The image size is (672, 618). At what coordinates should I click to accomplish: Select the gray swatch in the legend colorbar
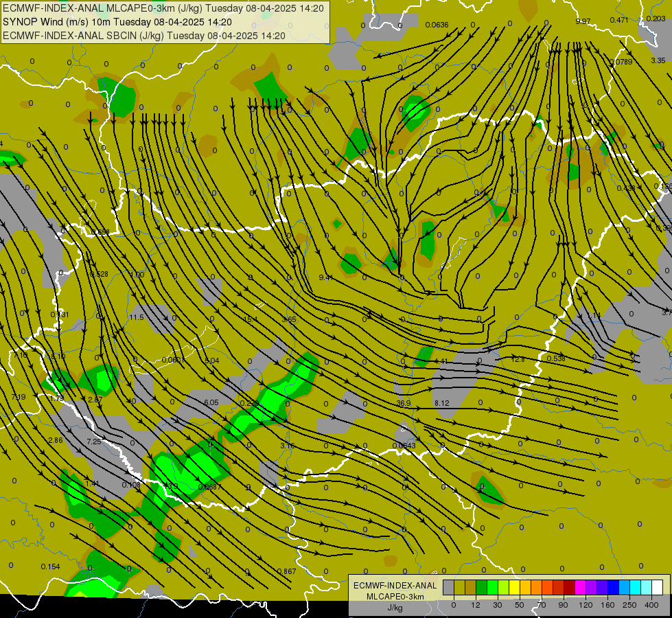[448, 587]
